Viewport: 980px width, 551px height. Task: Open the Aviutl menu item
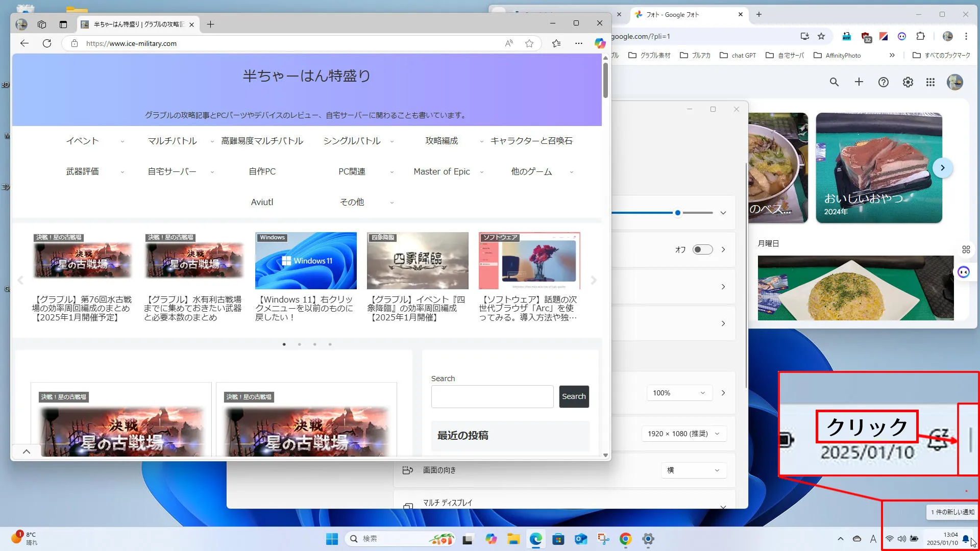[x=262, y=202]
